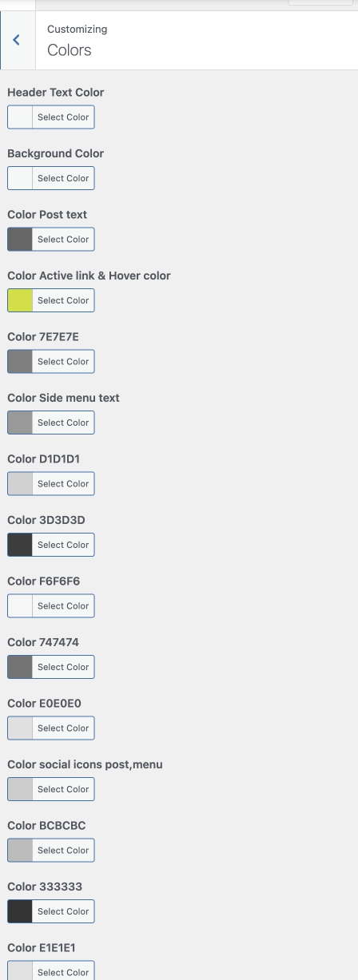
Task: Select Color for Color 7E7E7E
Action: pyautogui.click(x=63, y=362)
